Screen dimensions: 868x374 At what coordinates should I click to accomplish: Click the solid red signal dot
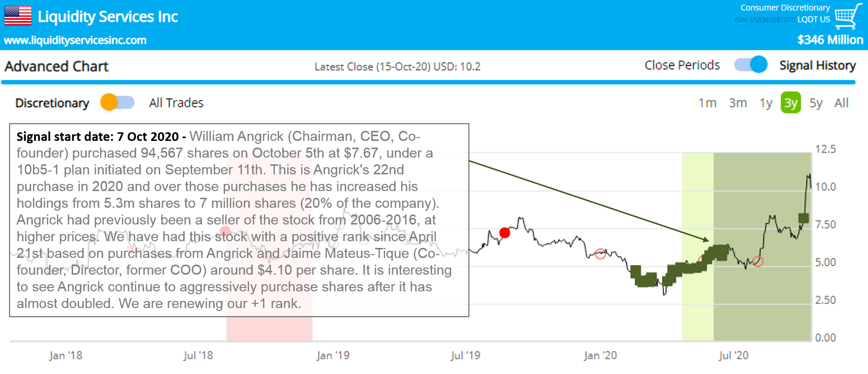point(505,233)
